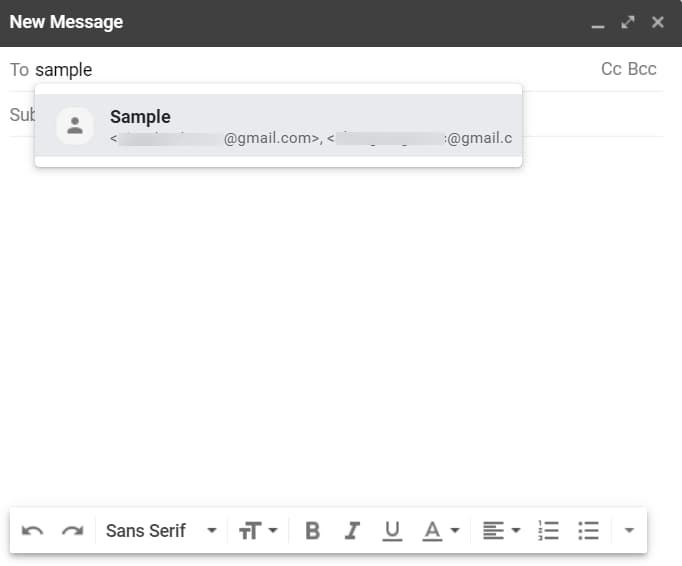Expand compose window to full screen
This screenshot has height=566, width=682.
[x=628, y=22]
